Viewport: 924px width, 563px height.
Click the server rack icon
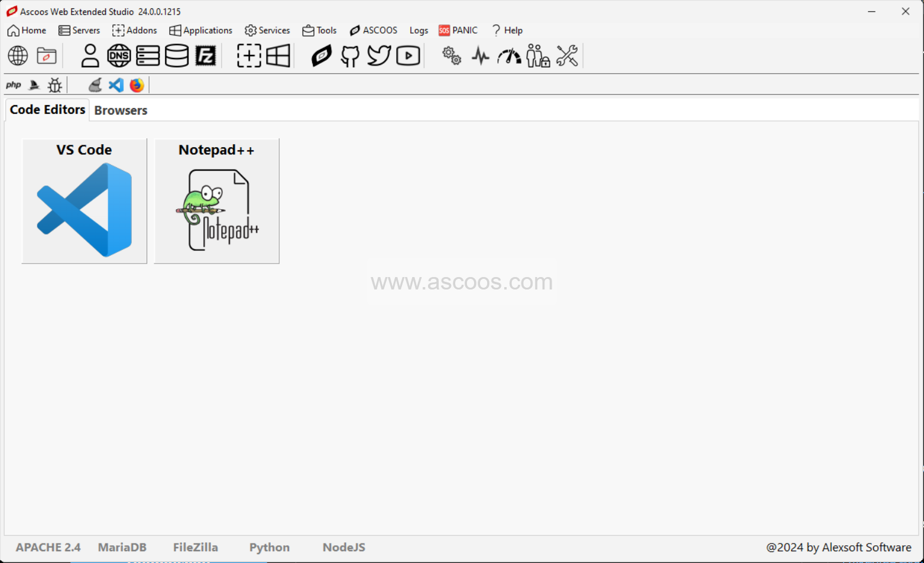[x=148, y=56]
